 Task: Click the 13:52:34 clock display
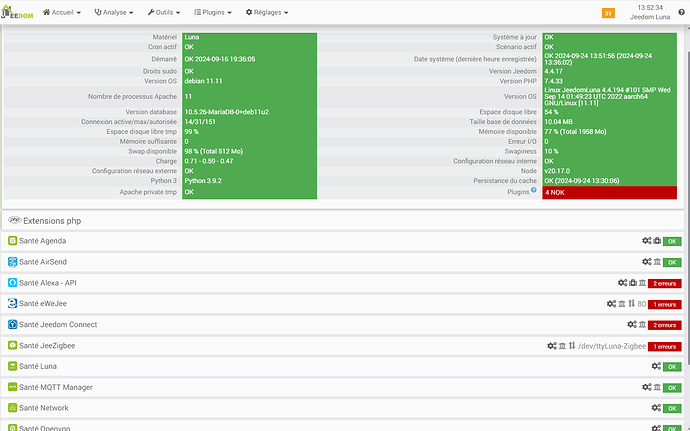pos(650,7)
